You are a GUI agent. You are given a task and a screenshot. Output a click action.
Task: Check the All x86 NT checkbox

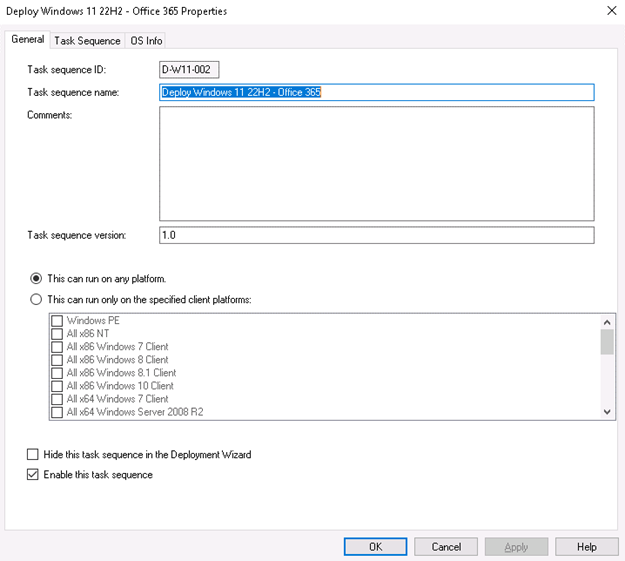(57, 334)
